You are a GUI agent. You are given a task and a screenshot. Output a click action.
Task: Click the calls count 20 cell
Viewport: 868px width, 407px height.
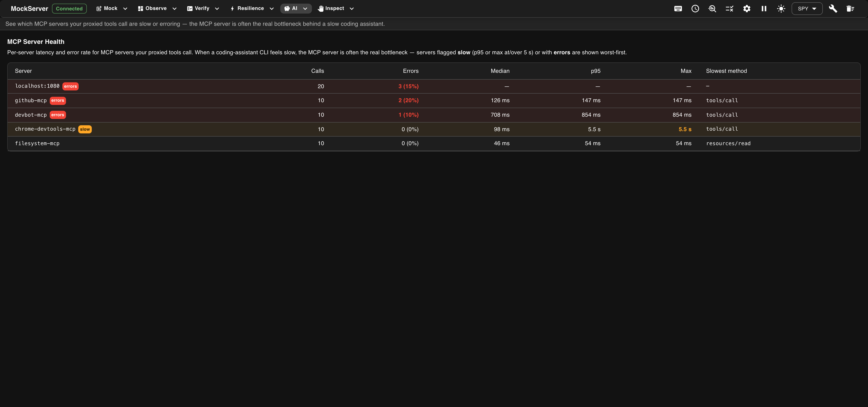coord(321,87)
